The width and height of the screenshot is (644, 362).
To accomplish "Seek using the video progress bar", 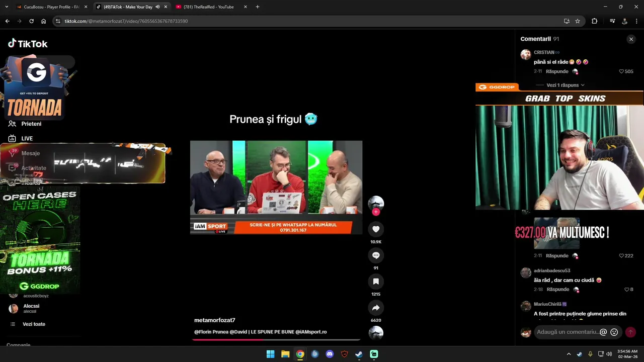I will (x=276, y=340).
